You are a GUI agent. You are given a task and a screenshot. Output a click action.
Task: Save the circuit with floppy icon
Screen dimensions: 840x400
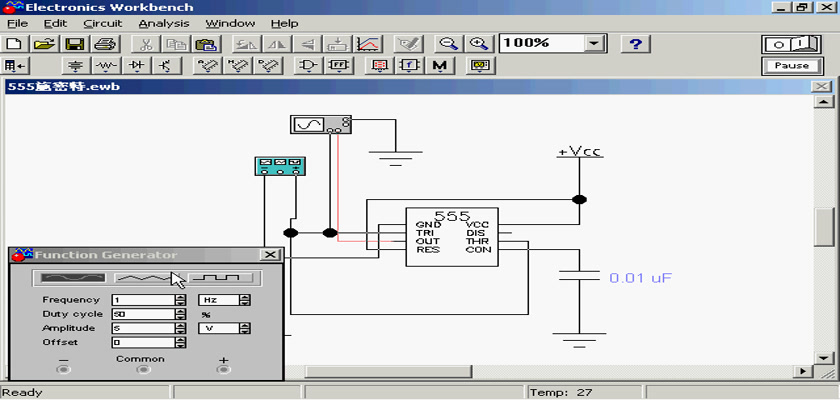(x=74, y=43)
